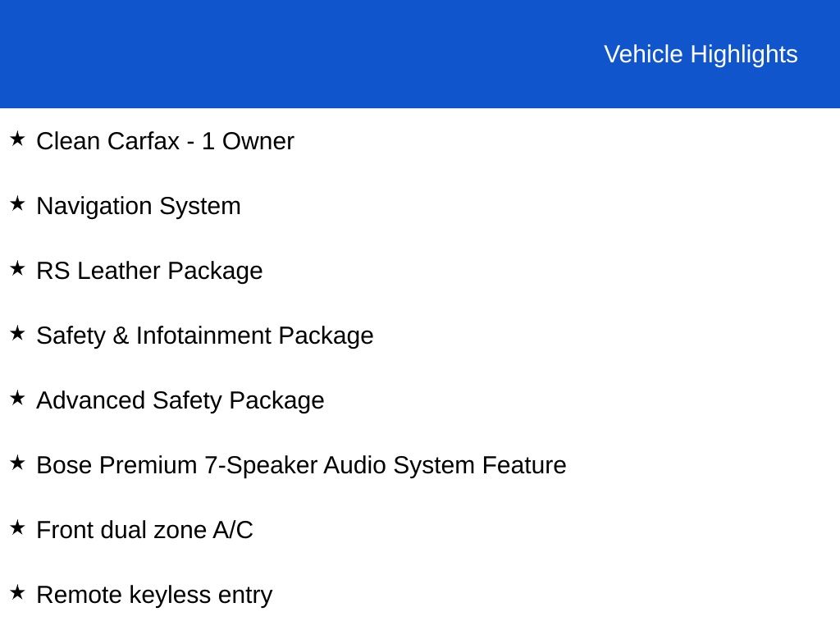840x630 pixels.
Task: Click the Front dual zone A/C star
Action: point(17,527)
